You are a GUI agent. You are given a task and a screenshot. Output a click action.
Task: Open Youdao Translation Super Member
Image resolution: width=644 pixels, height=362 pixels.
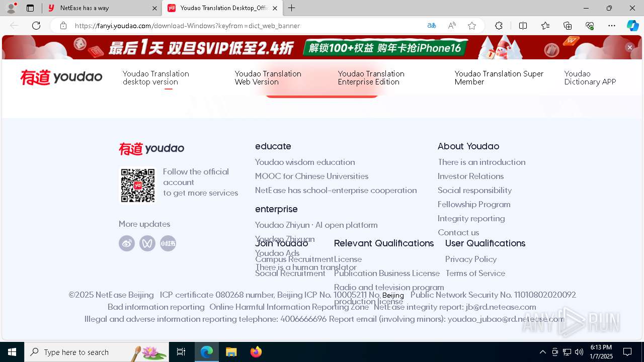[499, 77]
